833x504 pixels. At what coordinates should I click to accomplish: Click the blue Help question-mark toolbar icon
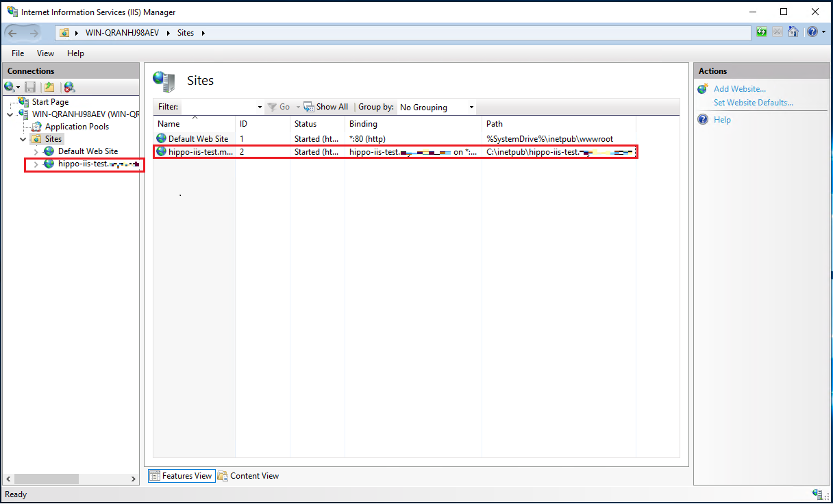(812, 32)
